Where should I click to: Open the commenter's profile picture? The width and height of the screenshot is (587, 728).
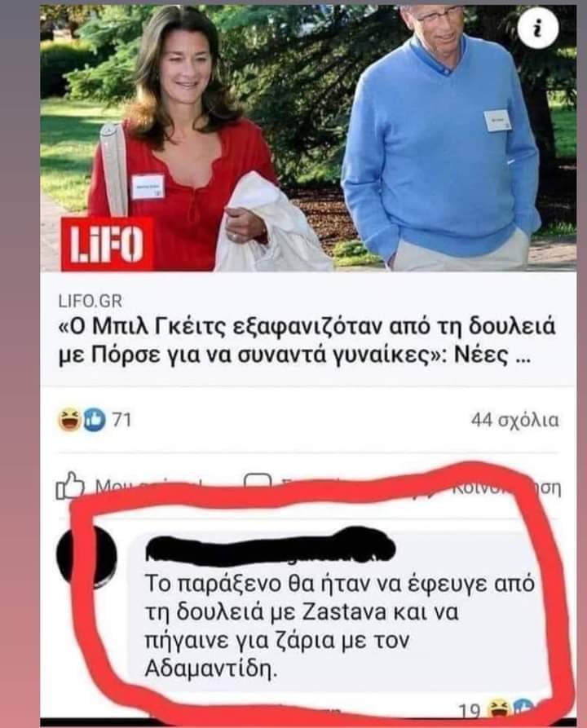pyautogui.click(x=86, y=557)
